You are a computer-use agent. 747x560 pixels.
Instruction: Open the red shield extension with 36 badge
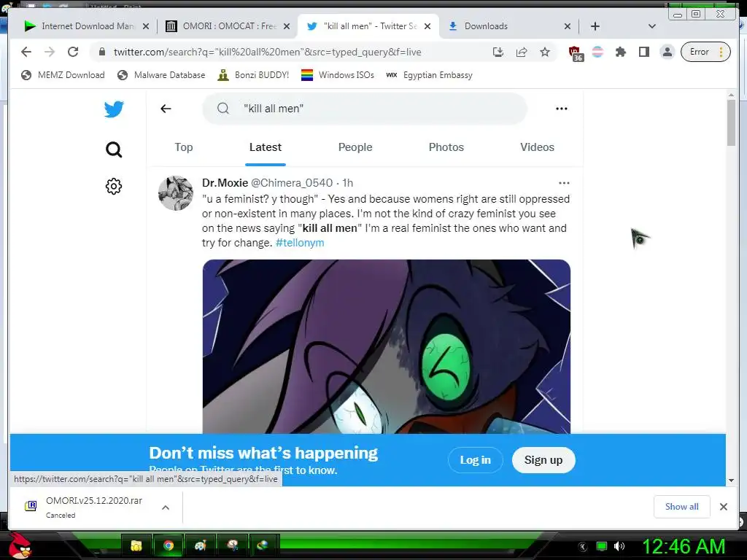click(575, 52)
